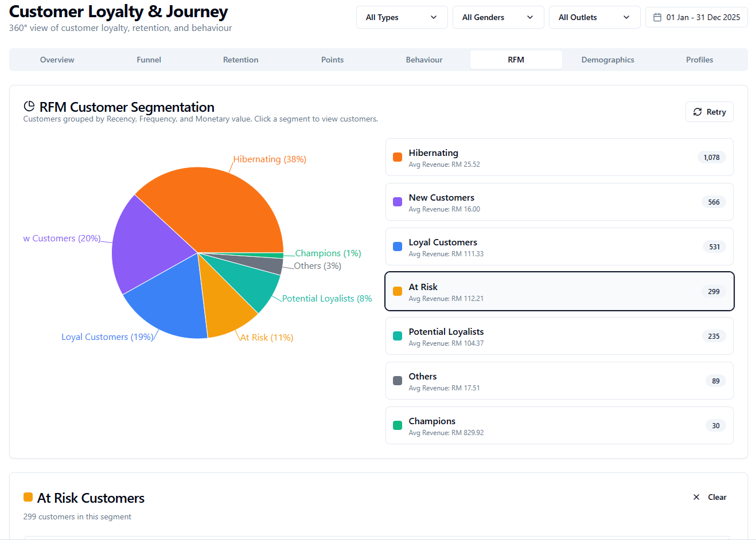Click the purple New Customers legend square
The width and height of the screenshot is (756, 540).
tap(398, 202)
